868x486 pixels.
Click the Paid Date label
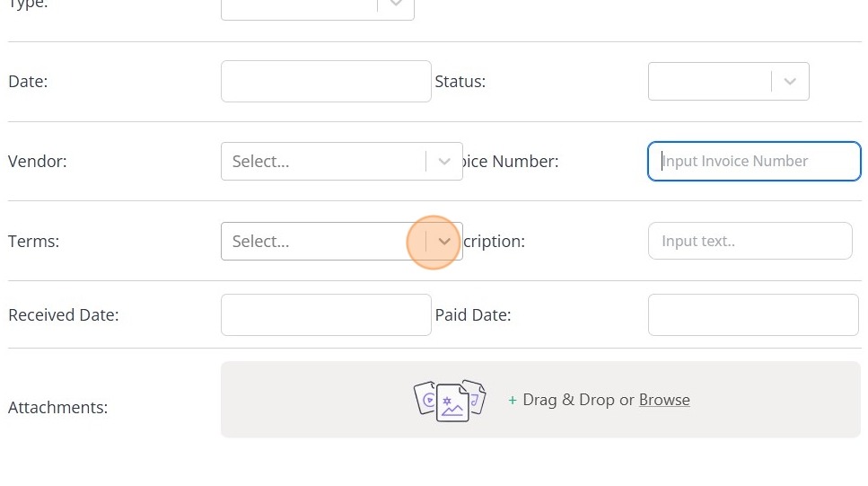[x=472, y=315]
